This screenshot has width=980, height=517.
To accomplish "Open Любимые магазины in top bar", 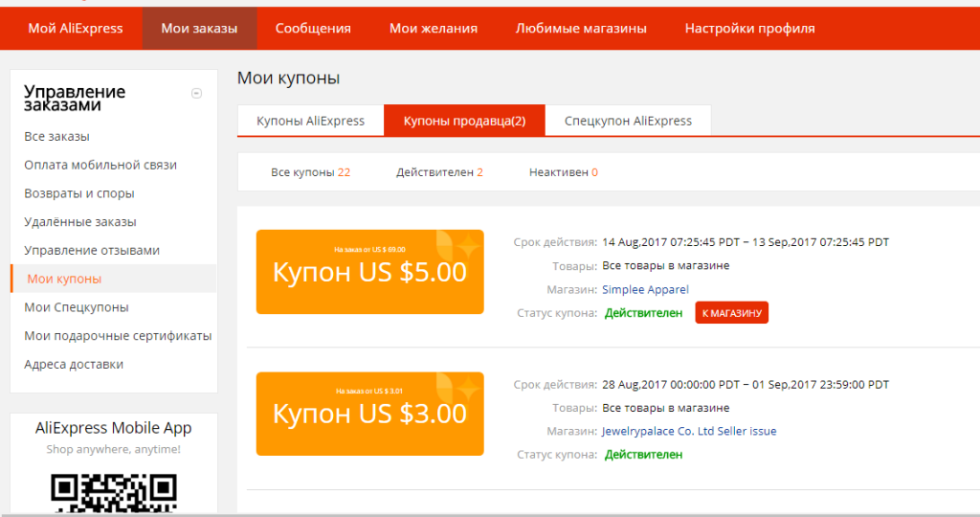I will click(581, 28).
